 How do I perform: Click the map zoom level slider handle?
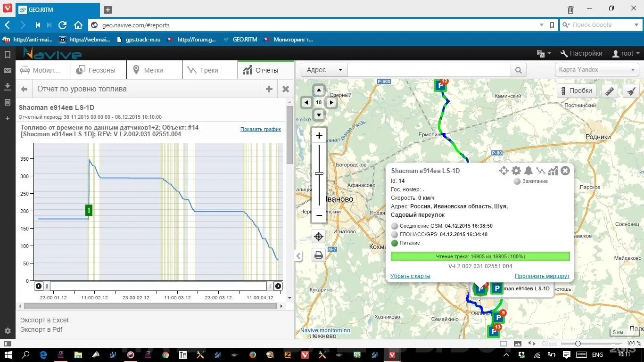point(319,173)
